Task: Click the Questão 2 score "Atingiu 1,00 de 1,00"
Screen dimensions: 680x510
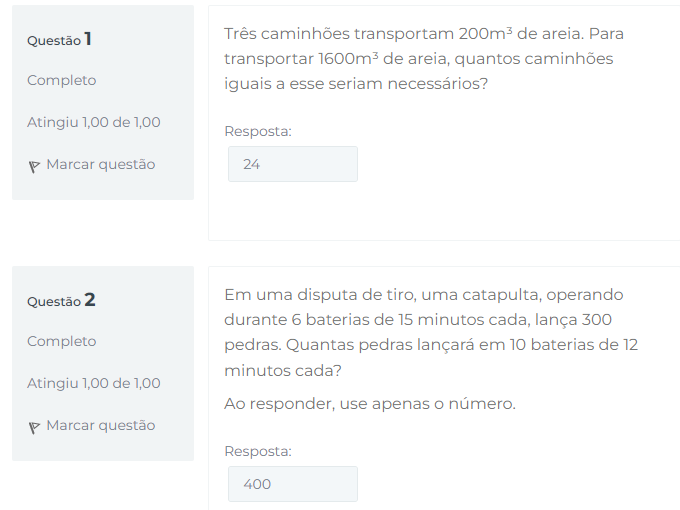Action: tap(94, 383)
